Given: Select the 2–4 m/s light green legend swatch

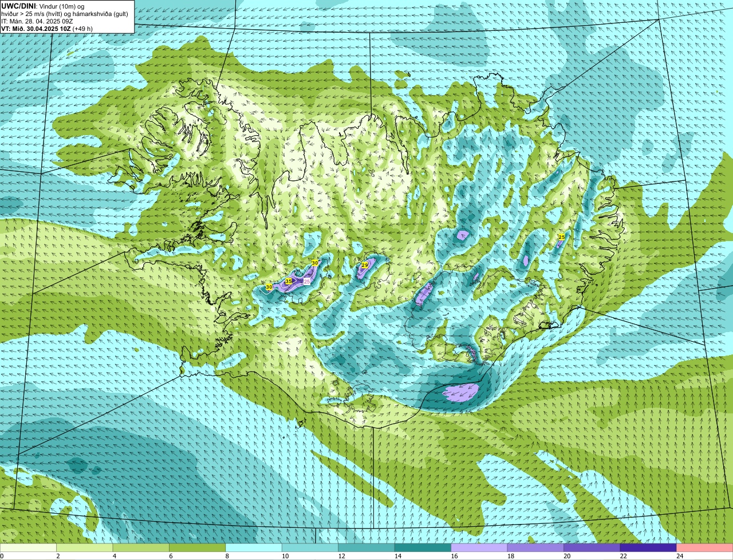Looking at the screenshot, I should point(85,548).
